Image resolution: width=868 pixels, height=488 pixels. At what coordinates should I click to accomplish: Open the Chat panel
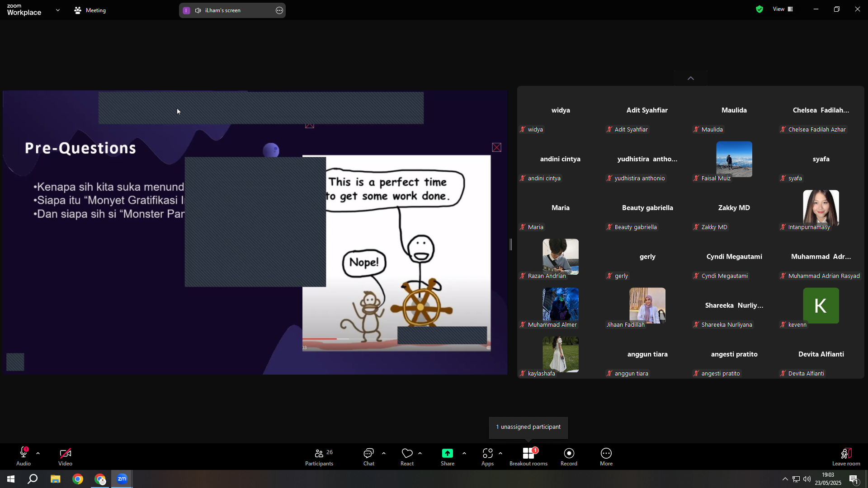(x=369, y=456)
